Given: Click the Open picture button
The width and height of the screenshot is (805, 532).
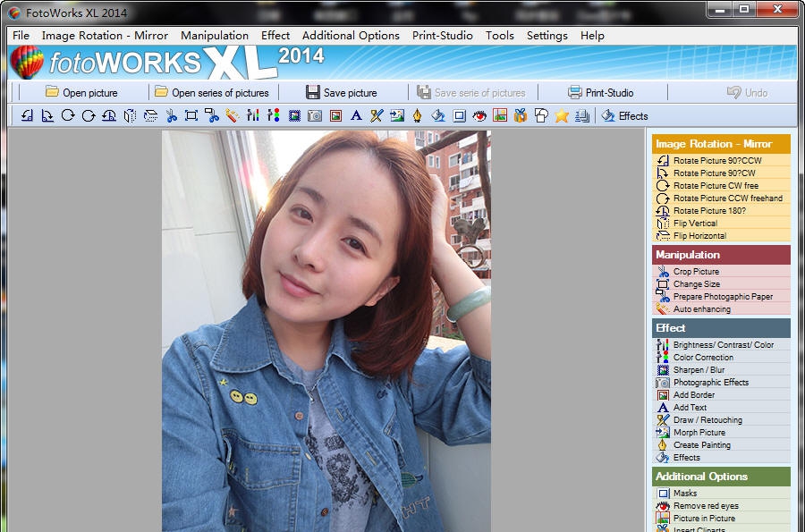Looking at the screenshot, I should point(83,92).
